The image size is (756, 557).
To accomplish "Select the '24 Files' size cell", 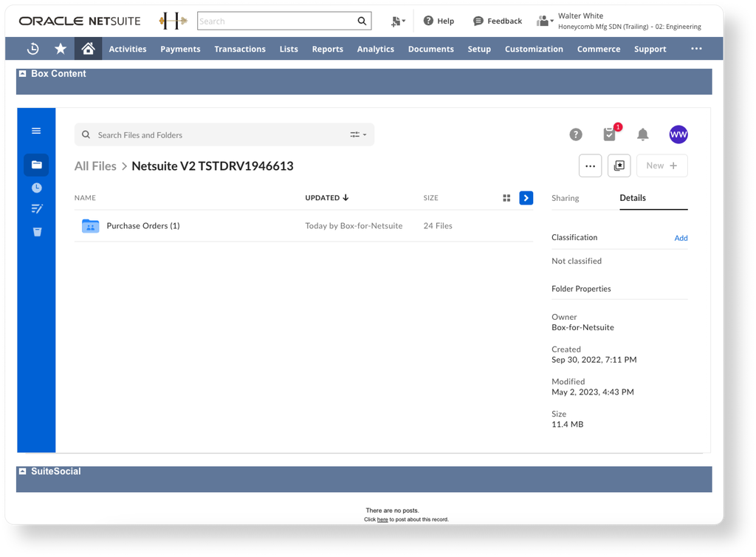I will [x=438, y=226].
